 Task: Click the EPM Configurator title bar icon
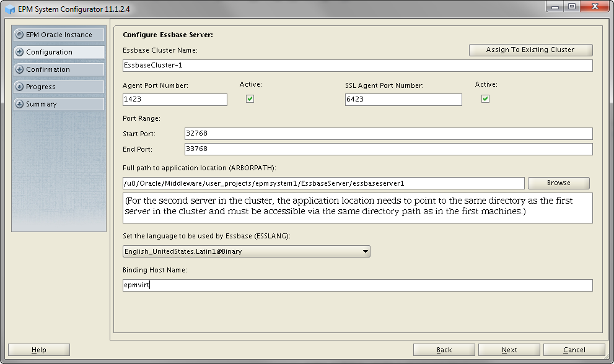10,9
